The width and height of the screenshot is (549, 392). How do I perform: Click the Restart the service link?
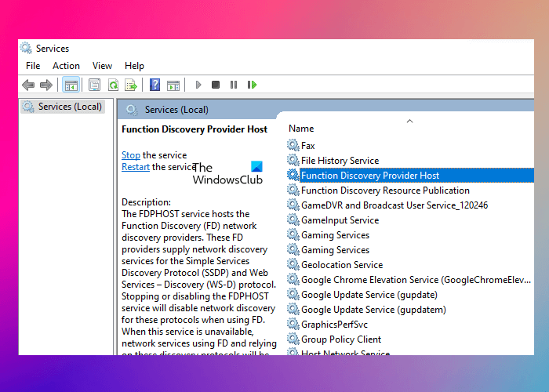136,167
